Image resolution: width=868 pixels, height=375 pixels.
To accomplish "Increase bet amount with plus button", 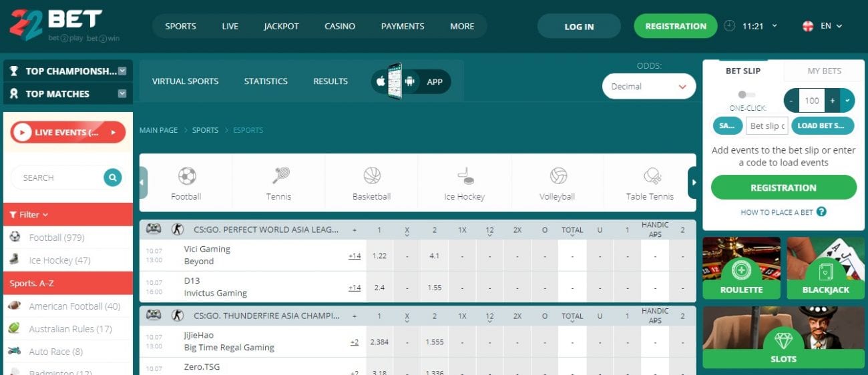I will pos(833,101).
